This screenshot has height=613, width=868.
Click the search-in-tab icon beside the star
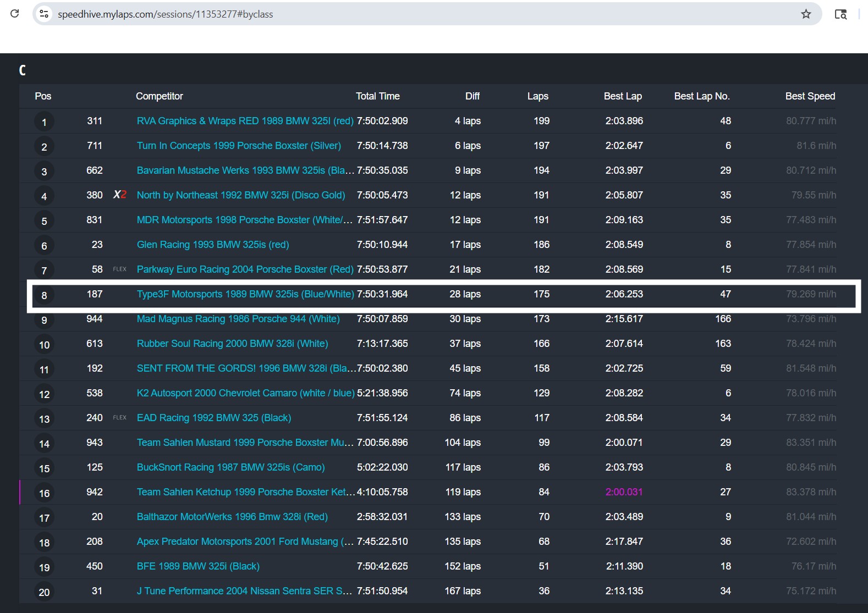pyautogui.click(x=840, y=14)
